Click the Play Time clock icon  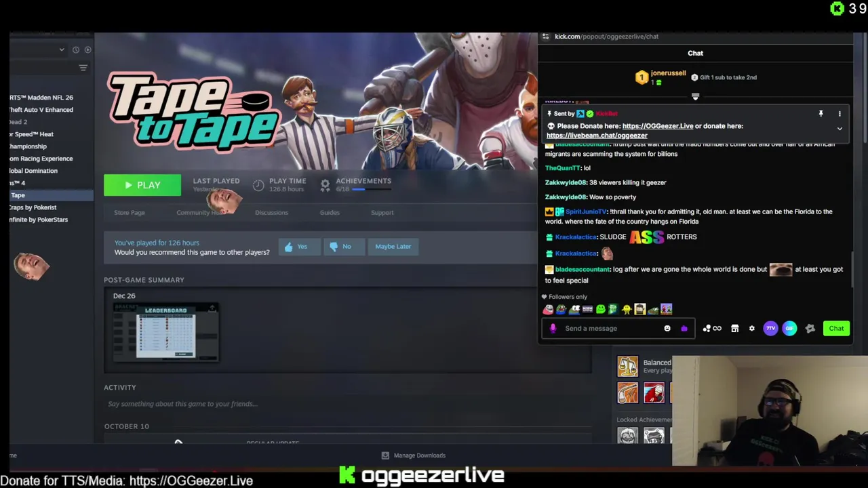tap(258, 184)
